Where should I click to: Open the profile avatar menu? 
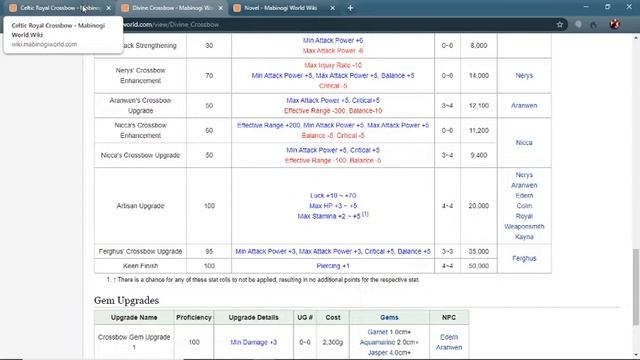(615, 24)
